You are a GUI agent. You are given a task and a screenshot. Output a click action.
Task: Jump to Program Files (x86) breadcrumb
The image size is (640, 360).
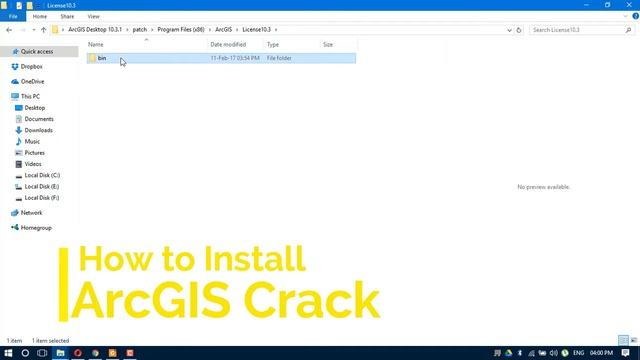(x=181, y=30)
